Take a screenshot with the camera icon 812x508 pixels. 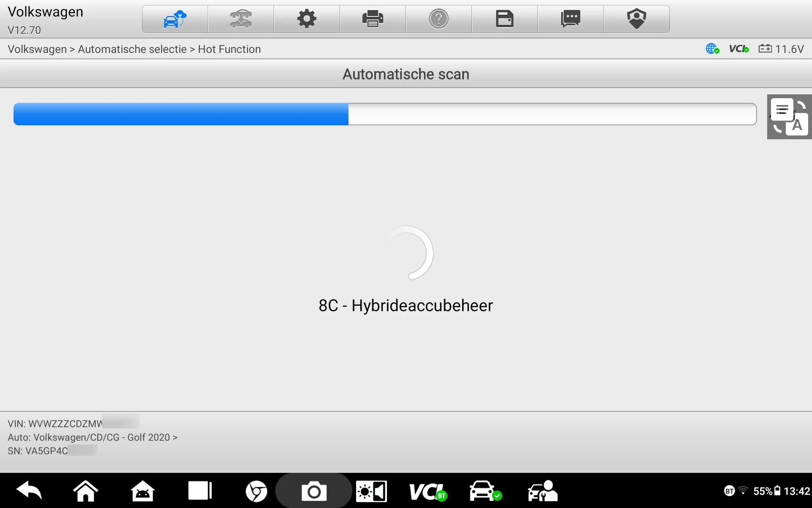click(x=313, y=491)
